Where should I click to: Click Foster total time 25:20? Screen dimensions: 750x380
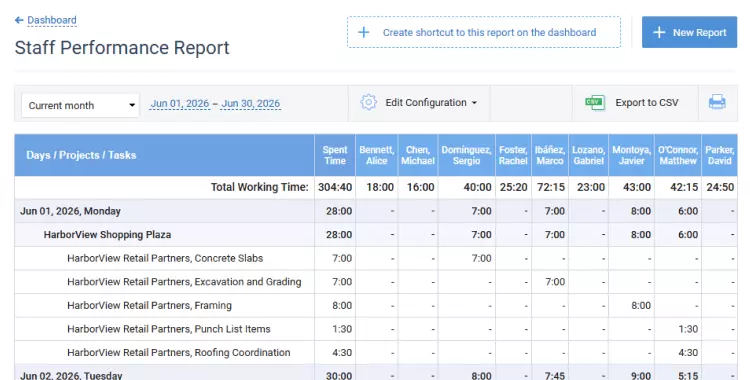[514, 187]
